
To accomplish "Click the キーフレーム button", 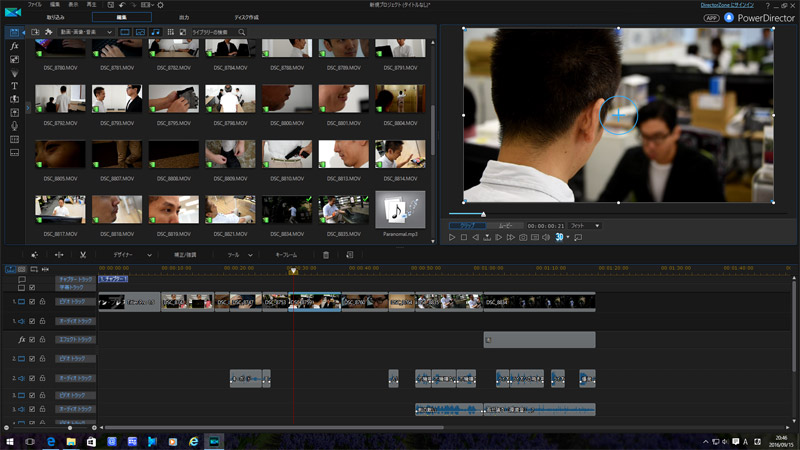I will pyautogui.click(x=286, y=255).
